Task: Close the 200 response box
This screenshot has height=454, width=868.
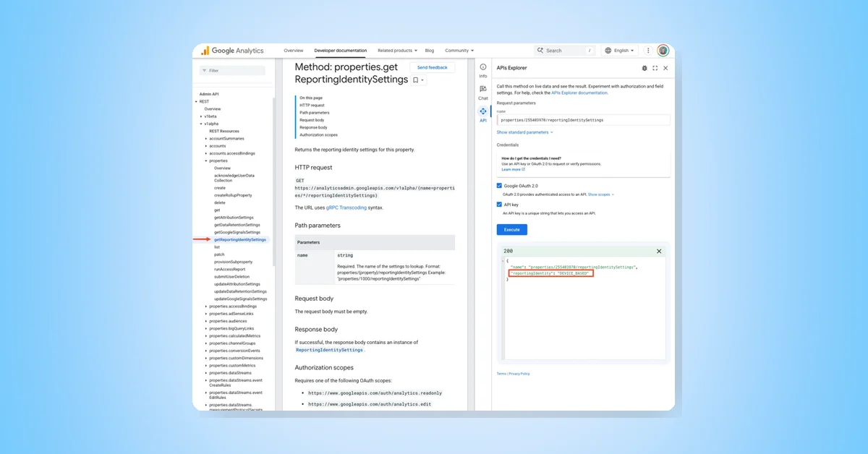Action: tap(659, 251)
